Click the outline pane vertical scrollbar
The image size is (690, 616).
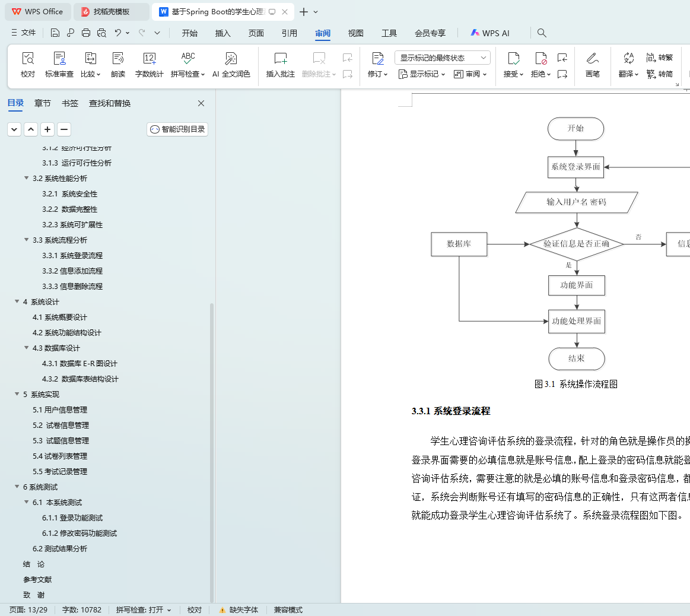(x=212, y=452)
